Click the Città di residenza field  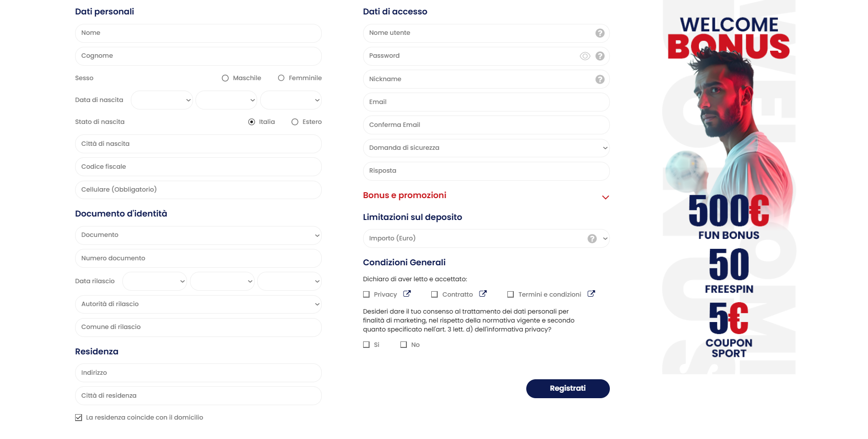point(198,396)
